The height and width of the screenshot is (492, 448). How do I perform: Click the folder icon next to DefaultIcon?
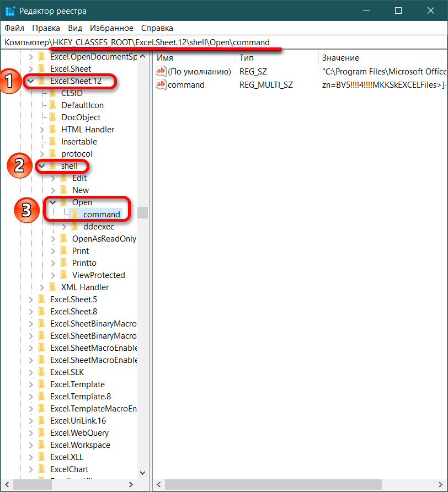(53, 105)
